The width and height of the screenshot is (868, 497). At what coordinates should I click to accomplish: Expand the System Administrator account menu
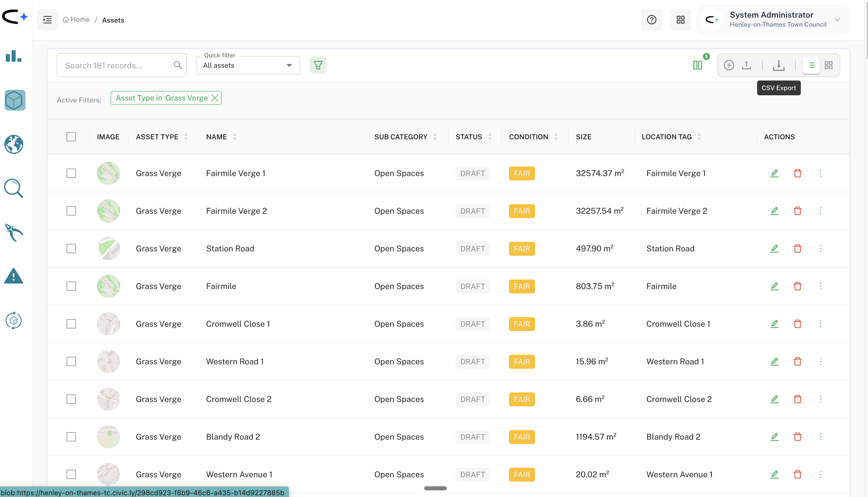(837, 19)
